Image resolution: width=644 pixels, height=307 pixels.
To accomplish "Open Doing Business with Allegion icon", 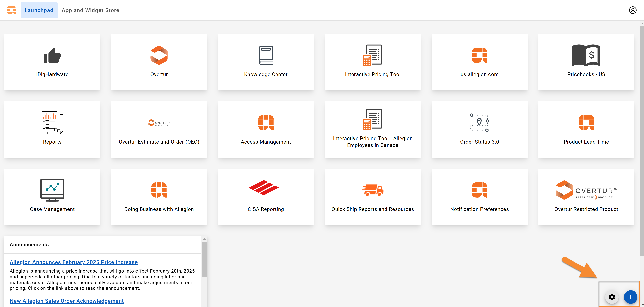I will point(159,190).
